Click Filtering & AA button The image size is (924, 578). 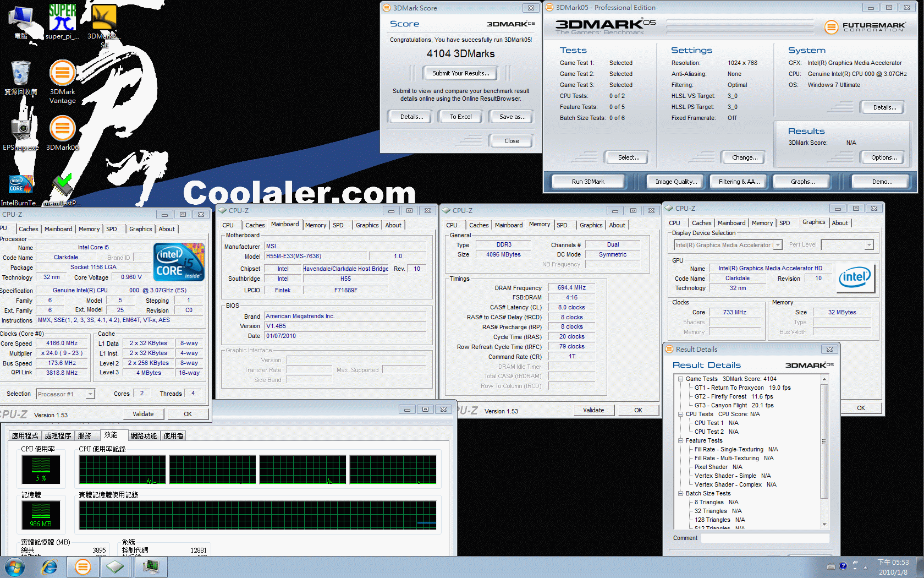click(x=739, y=182)
